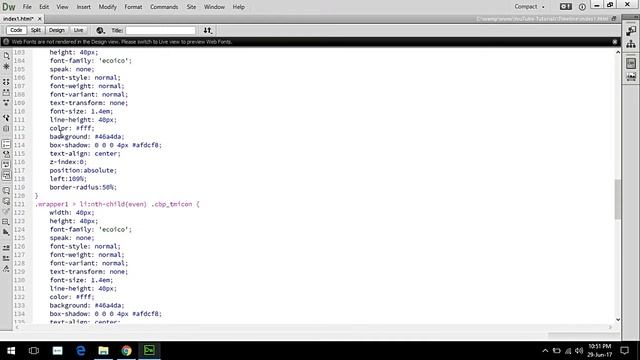Open the Format menu
640x360 pixels.
[133, 7]
